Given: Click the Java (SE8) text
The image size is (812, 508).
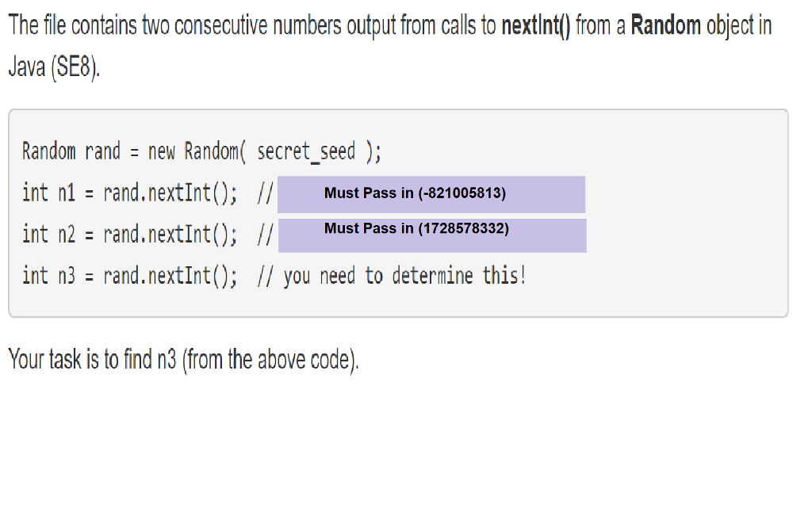Looking at the screenshot, I should pos(55,68).
